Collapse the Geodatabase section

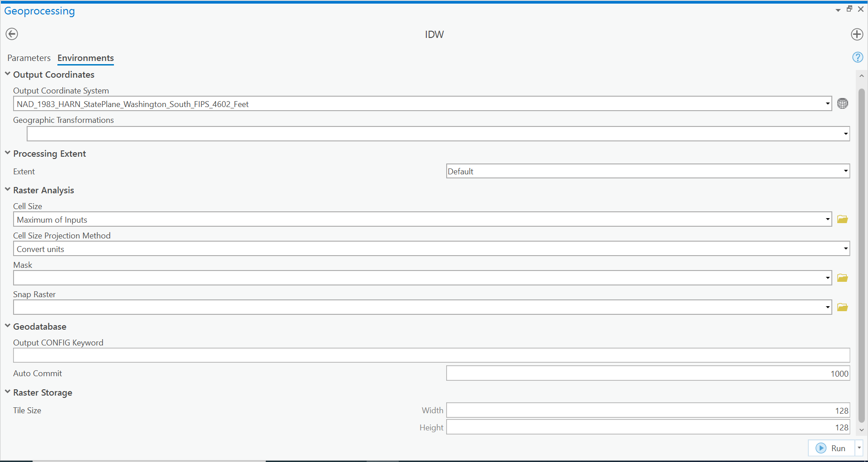(8, 326)
